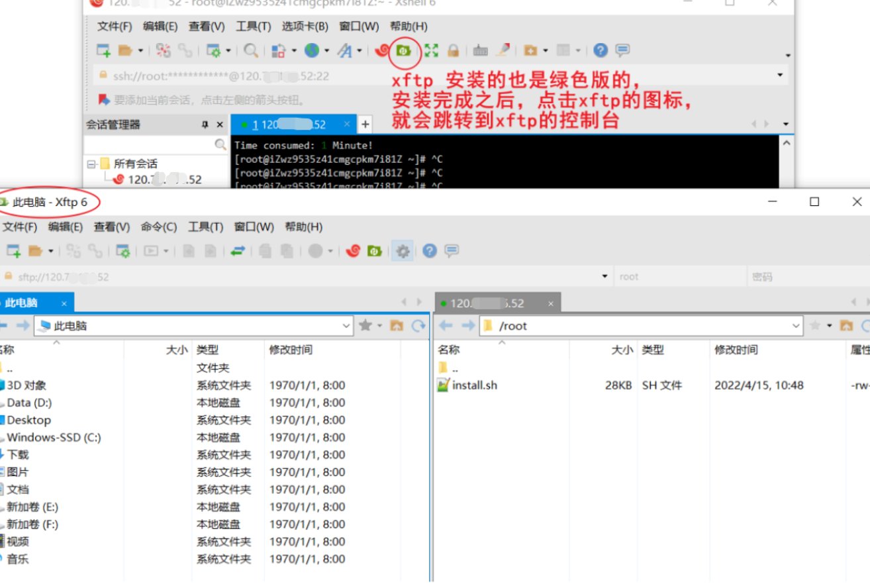Open 选项卡(B) menu in Xshell
The height and width of the screenshot is (588, 870).
[305, 26]
